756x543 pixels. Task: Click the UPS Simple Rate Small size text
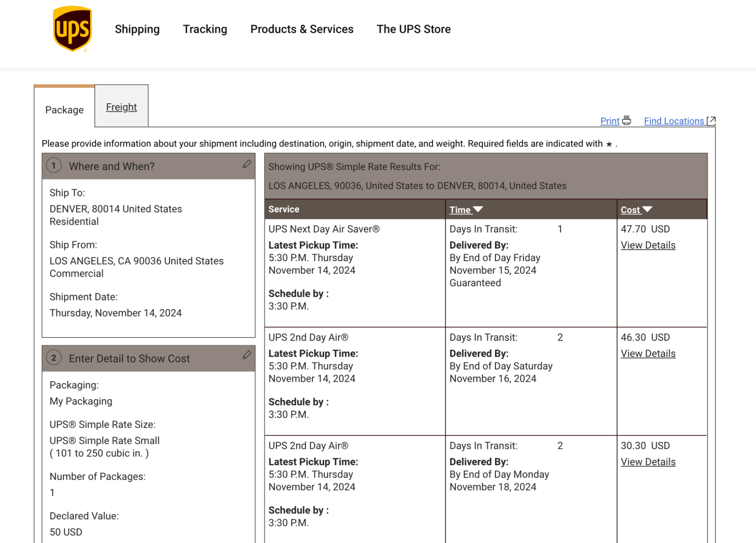click(x=105, y=441)
